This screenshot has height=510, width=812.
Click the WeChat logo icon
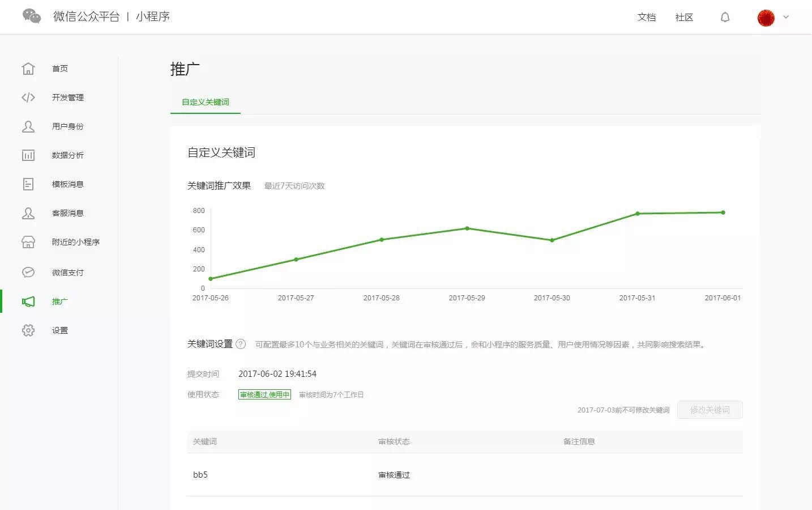click(x=32, y=16)
